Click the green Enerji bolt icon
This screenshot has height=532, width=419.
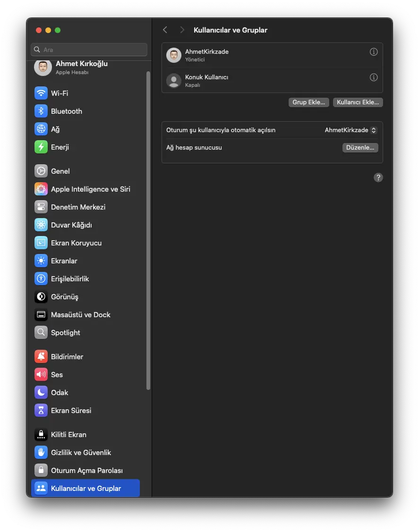pos(41,147)
